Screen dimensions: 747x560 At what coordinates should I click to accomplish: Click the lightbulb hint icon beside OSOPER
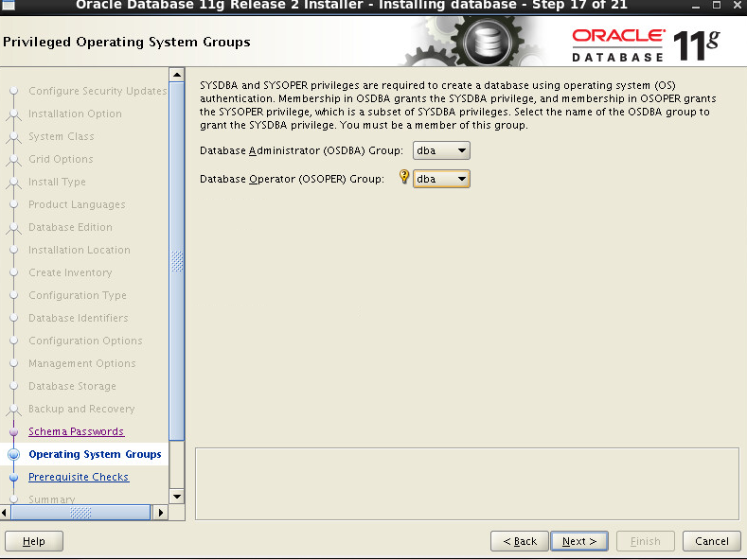click(404, 177)
